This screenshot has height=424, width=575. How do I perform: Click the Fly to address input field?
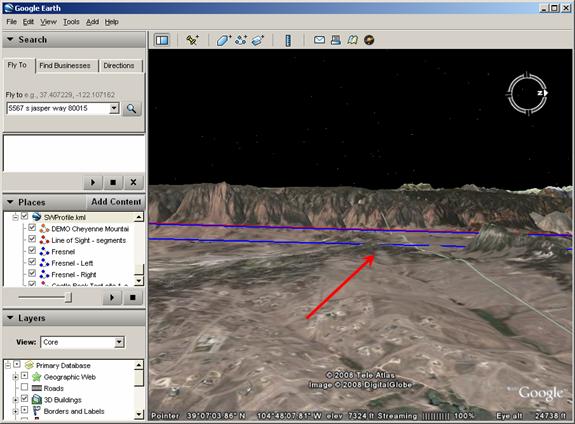58,108
